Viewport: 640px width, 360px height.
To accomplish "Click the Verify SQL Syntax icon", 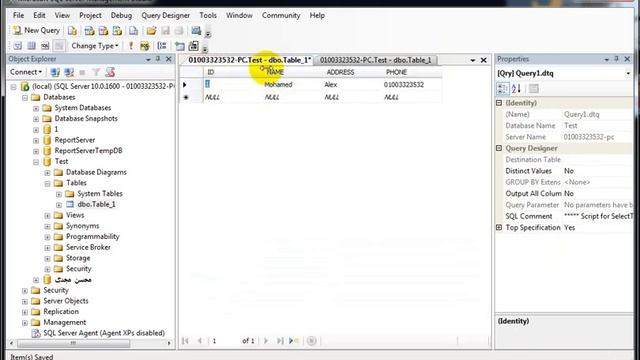I will coord(144,46).
